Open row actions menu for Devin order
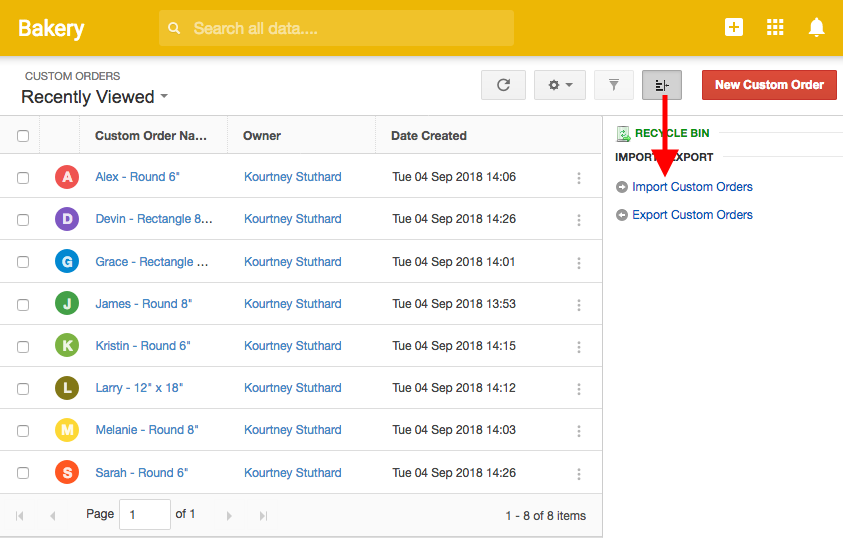The height and width of the screenshot is (539, 843). pos(579,220)
